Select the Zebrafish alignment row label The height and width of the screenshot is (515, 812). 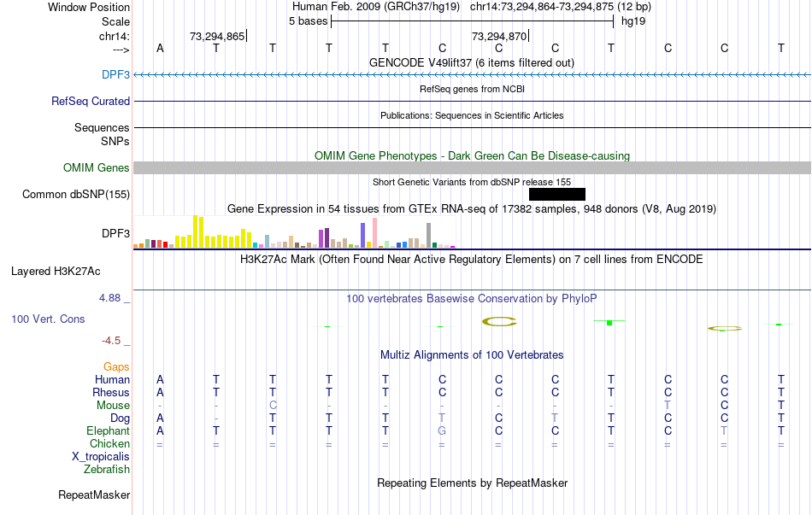click(x=107, y=470)
